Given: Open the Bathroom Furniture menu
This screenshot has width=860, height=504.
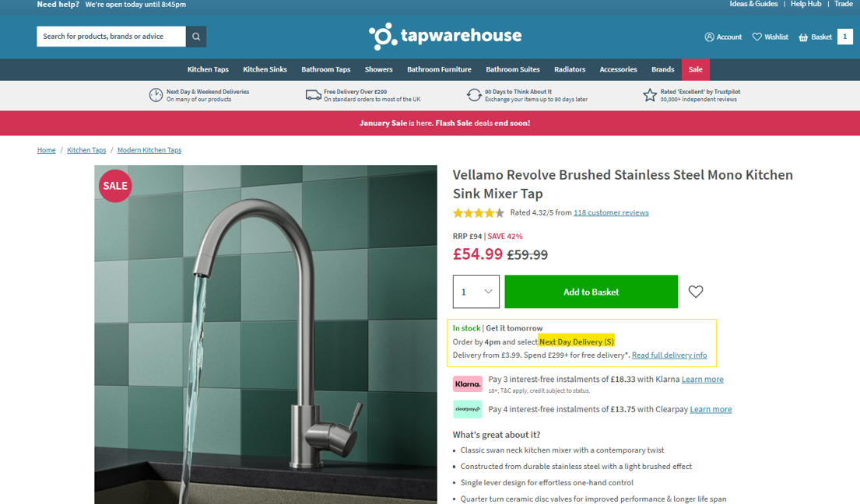Looking at the screenshot, I should [x=439, y=69].
